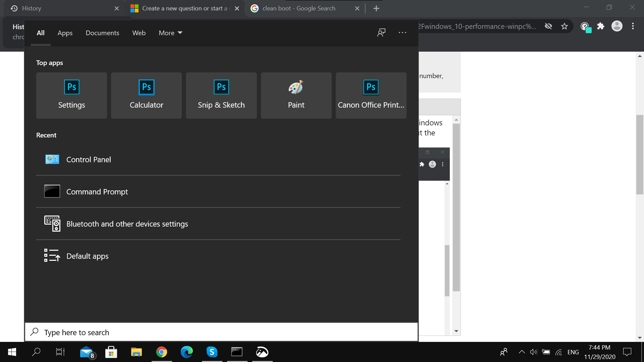Close the History tab
The height and width of the screenshot is (362, 644).
click(117, 8)
